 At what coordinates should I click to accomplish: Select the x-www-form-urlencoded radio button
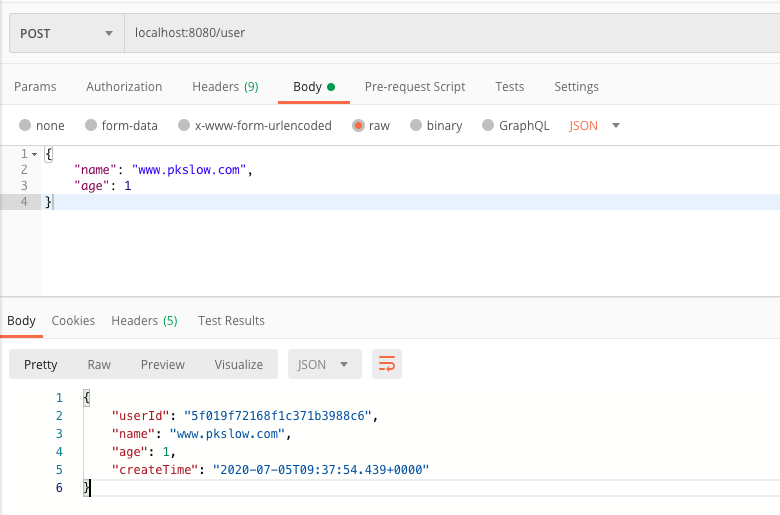(184, 125)
